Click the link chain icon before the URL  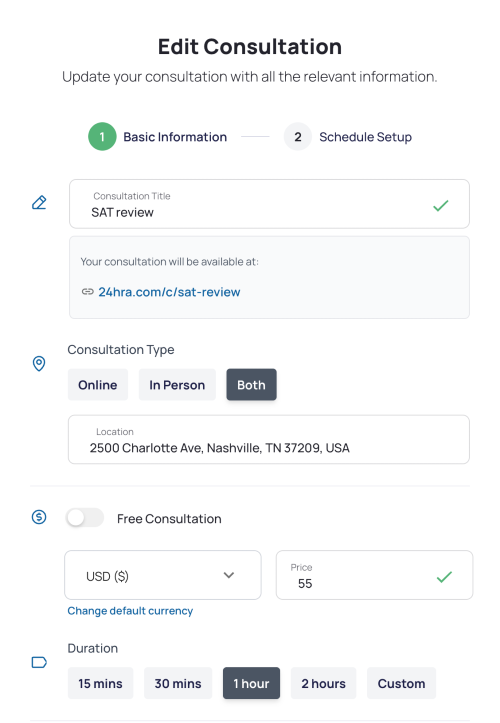click(x=88, y=291)
